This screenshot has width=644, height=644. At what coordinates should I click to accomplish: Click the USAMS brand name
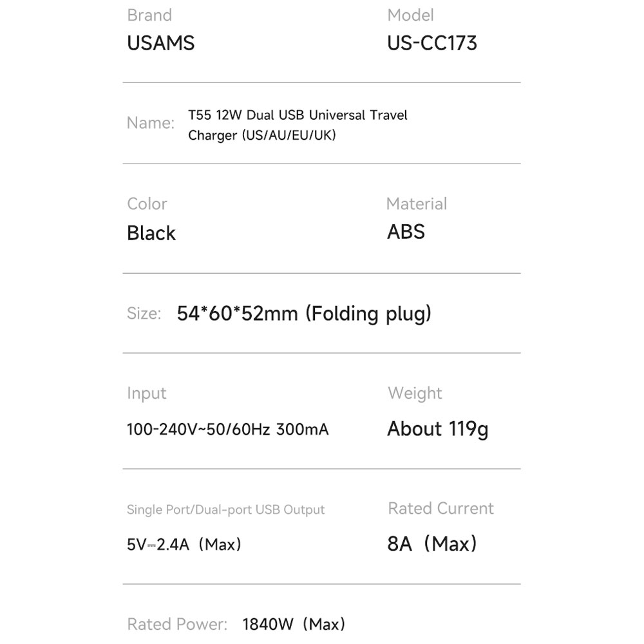pyautogui.click(x=160, y=43)
